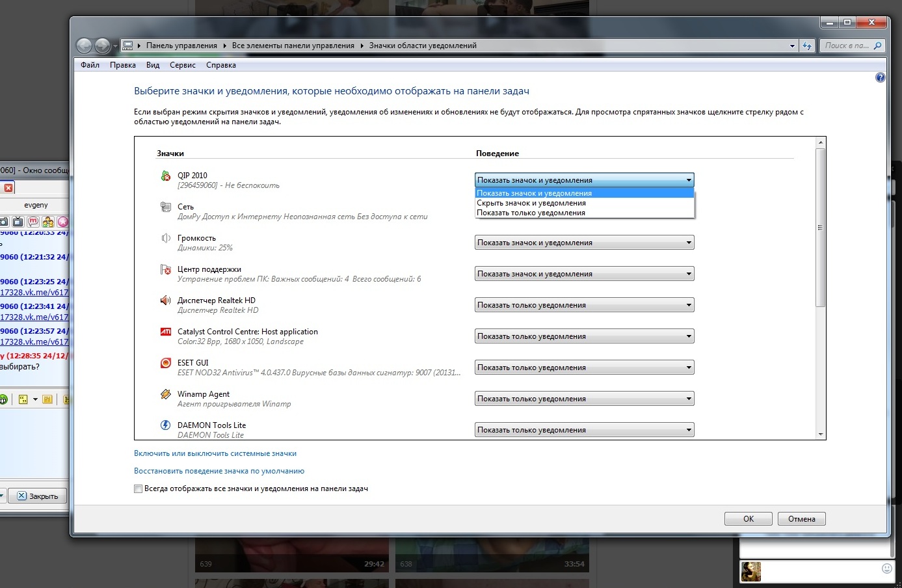Collapse the QIP 2010 behavior dropdown
The width and height of the screenshot is (902, 588).
click(x=585, y=180)
